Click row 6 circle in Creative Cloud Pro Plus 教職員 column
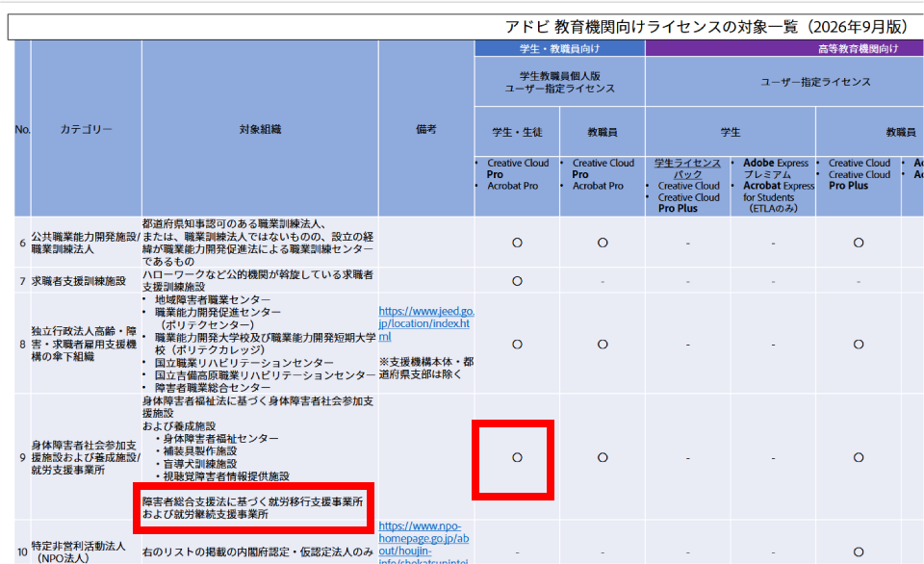 (859, 243)
